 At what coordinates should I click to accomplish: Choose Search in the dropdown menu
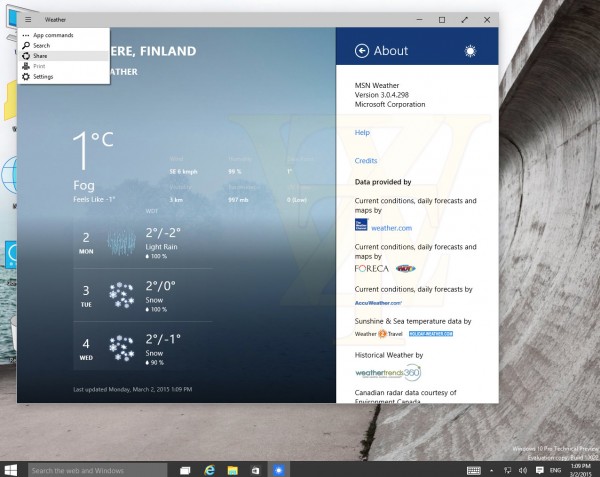click(x=41, y=45)
